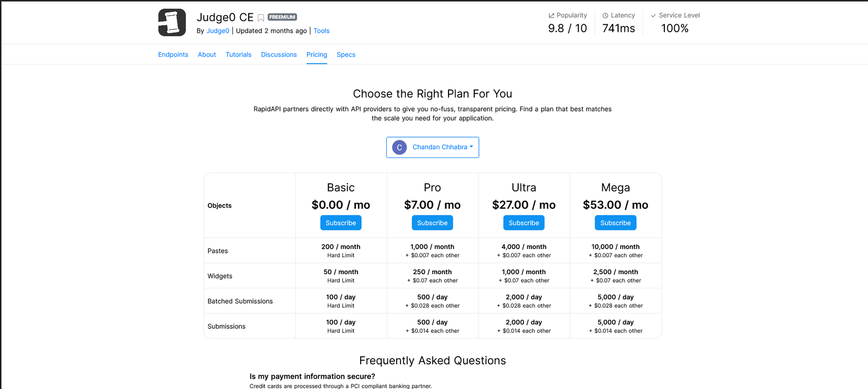Open the Discussions tab
Image resolution: width=868 pixels, height=389 pixels.
(279, 55)
